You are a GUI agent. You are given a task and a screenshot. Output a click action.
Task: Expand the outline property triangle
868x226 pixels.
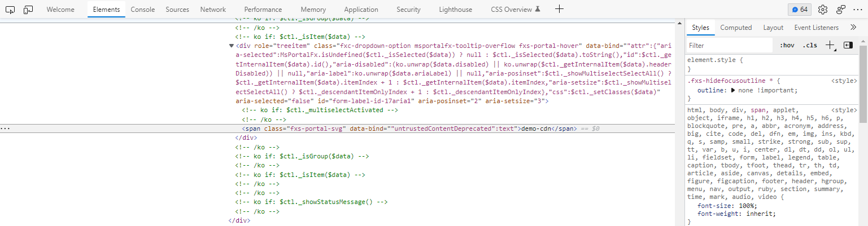tap(734, 90)
